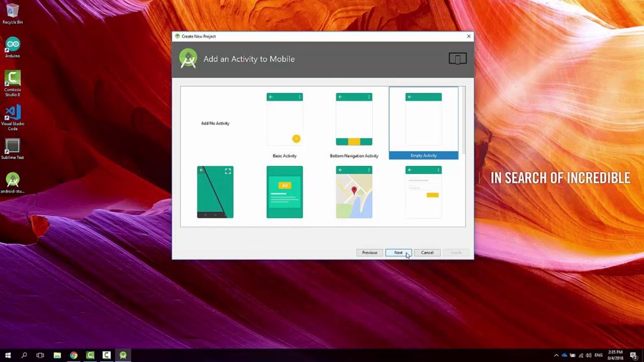
Task: Open the volume control in the tray
Action: tap(589, 356)
